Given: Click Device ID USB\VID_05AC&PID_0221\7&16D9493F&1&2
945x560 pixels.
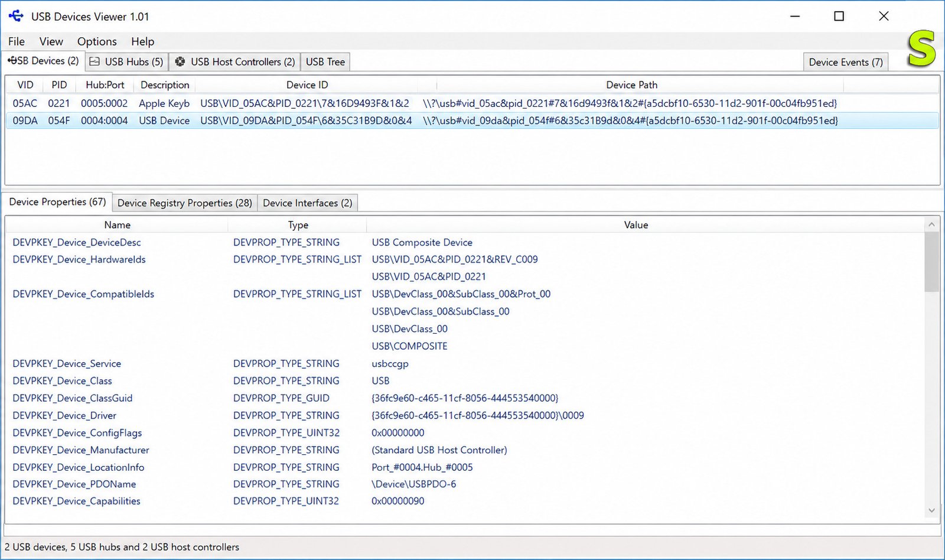Looking at the screenshot, I should coord(305,103).
